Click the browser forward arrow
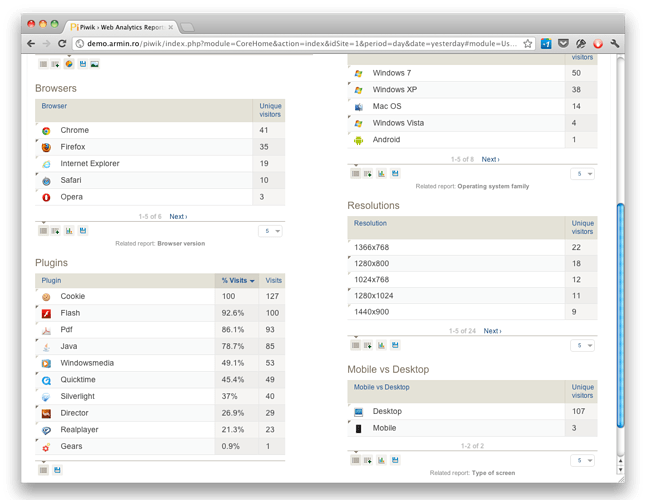Image resolution: width=647 pixels, height=500 pixels. (x=46, y=43)
